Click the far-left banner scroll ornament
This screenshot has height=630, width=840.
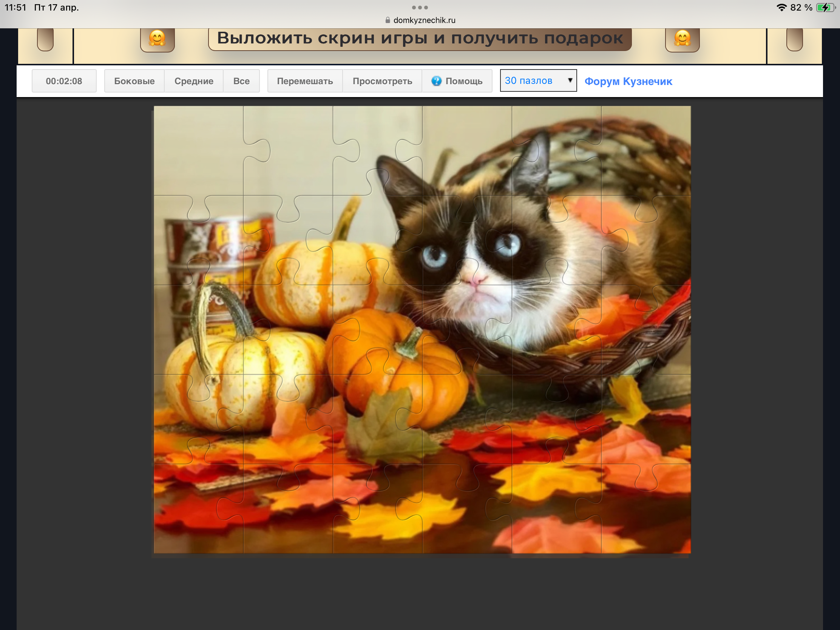(45, 39)
